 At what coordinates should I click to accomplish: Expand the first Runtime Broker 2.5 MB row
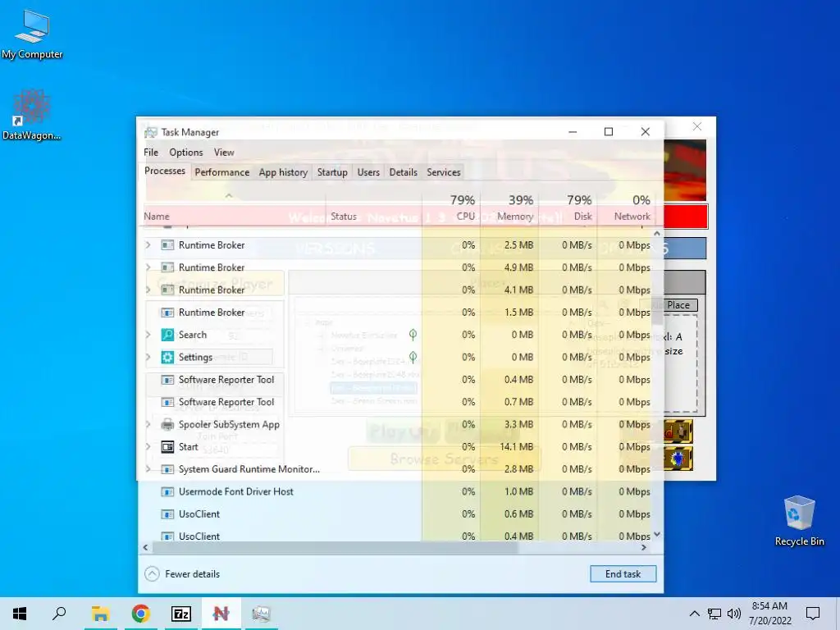(148, 244)
